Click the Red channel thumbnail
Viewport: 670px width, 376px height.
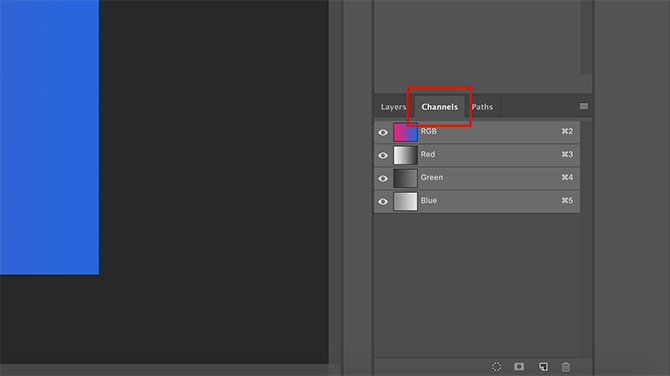(405, 156)
